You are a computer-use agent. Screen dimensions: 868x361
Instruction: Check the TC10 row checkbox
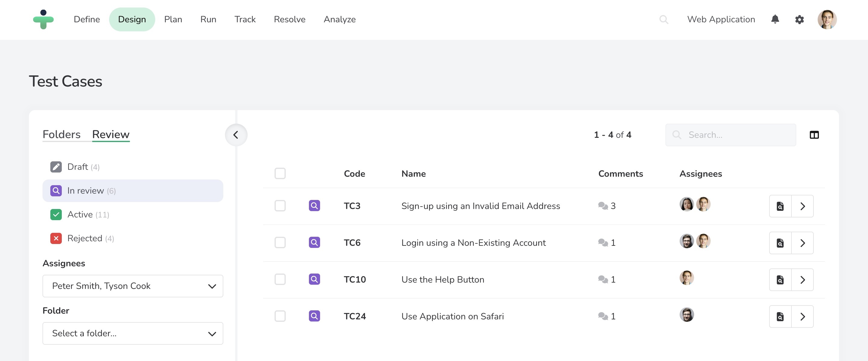coord(280,279)
